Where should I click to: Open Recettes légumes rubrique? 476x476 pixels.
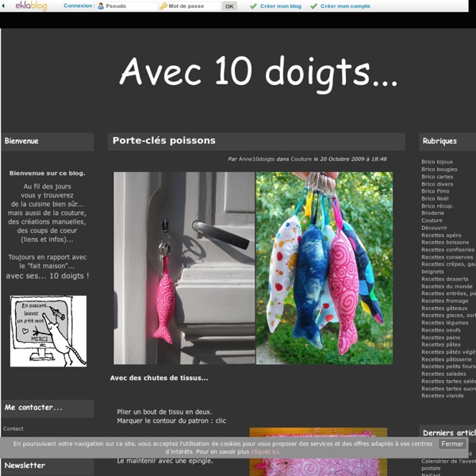click(445, 322)
